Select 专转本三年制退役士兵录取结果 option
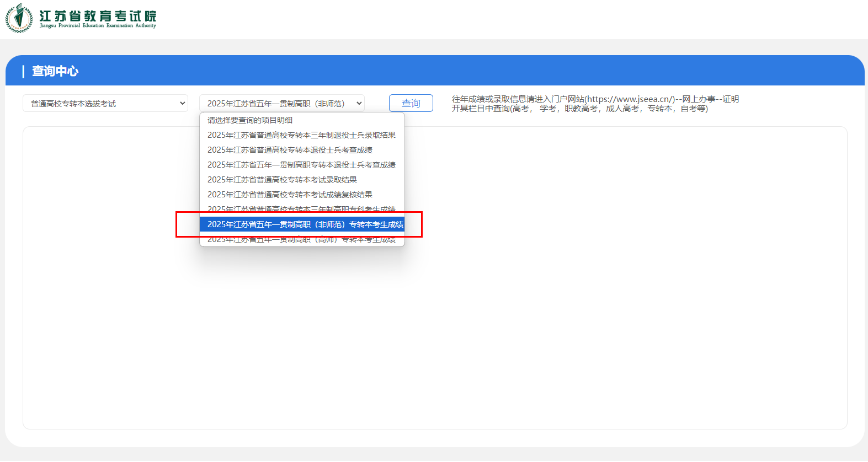The image size is (868, 462). point(301,135)
